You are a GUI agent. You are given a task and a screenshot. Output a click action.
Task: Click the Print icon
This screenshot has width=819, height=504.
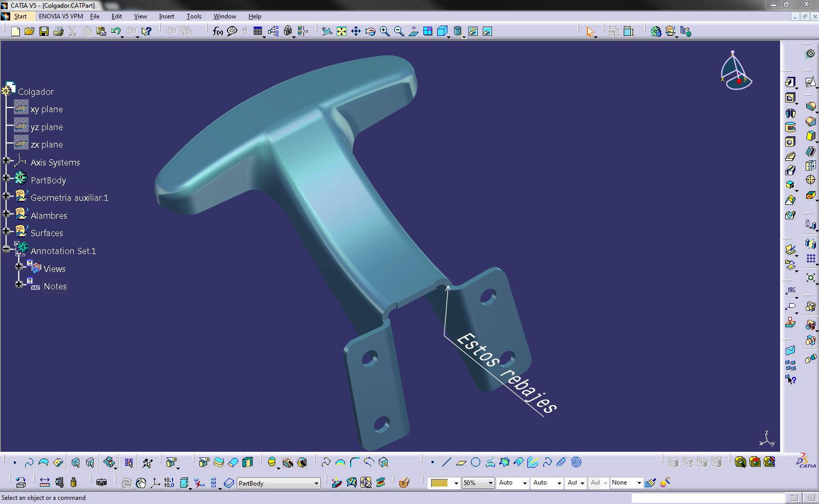click(58, 32)
